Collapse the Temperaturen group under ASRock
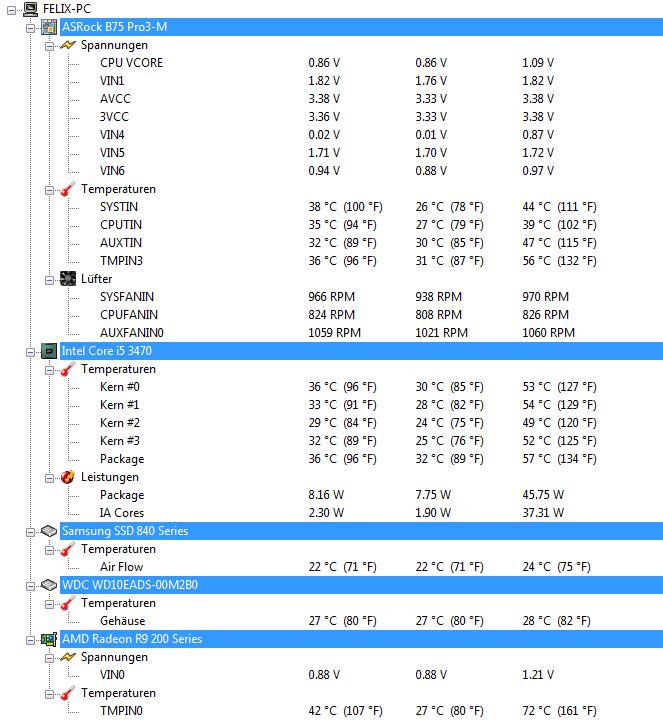 click(x=49, y=190)
